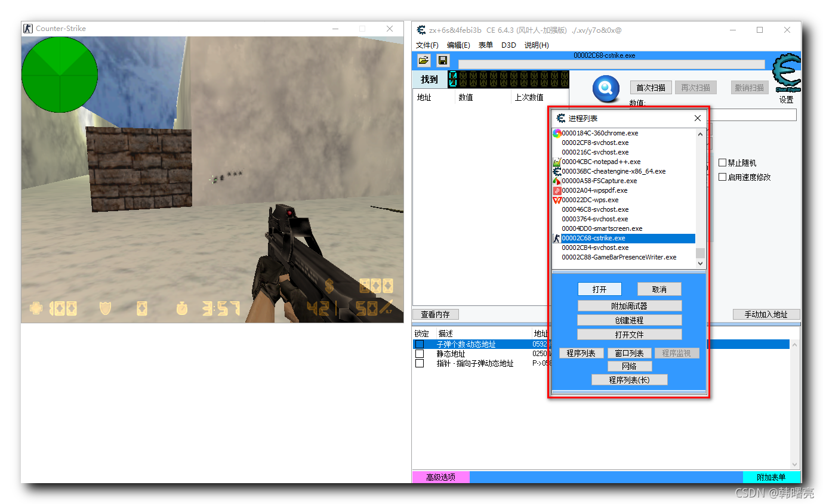Click the 360chrome process icon
823x504 pixels.
pos(557,133)
